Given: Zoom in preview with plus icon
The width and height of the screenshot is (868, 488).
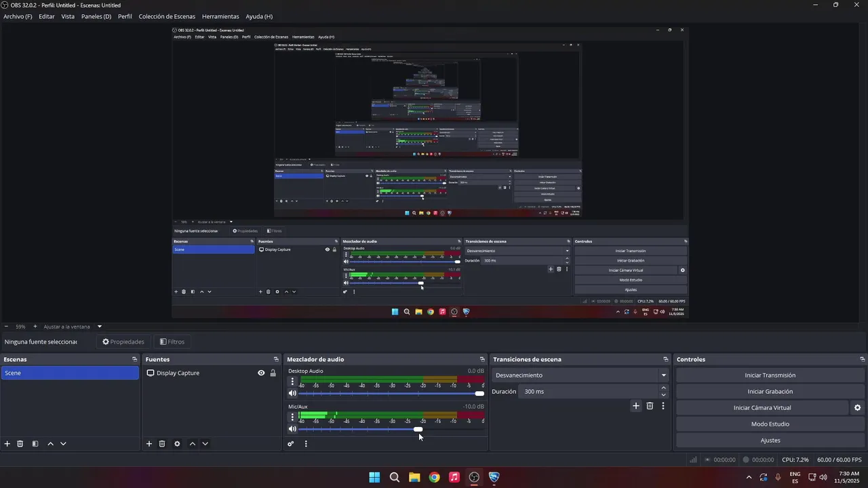Looking at the screenshot, I should click(35, 327).
